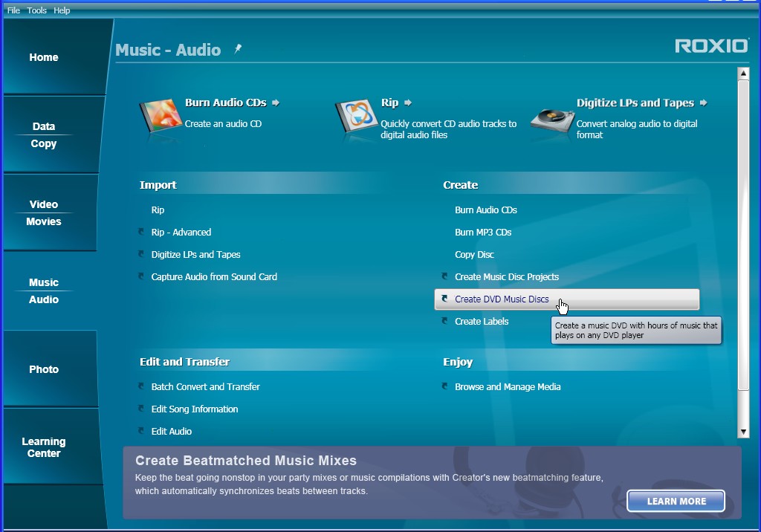Switch to the Video Movies tab

(50, 213)
